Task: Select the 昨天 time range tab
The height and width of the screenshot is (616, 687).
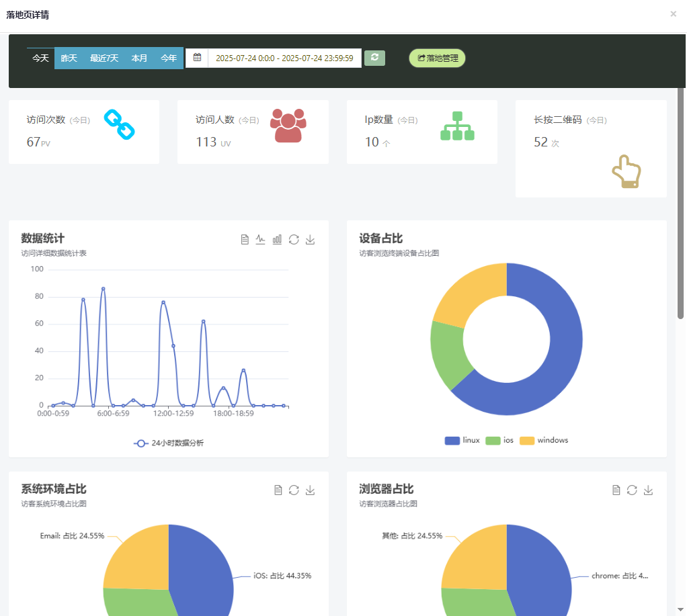Action: point(69,58)
